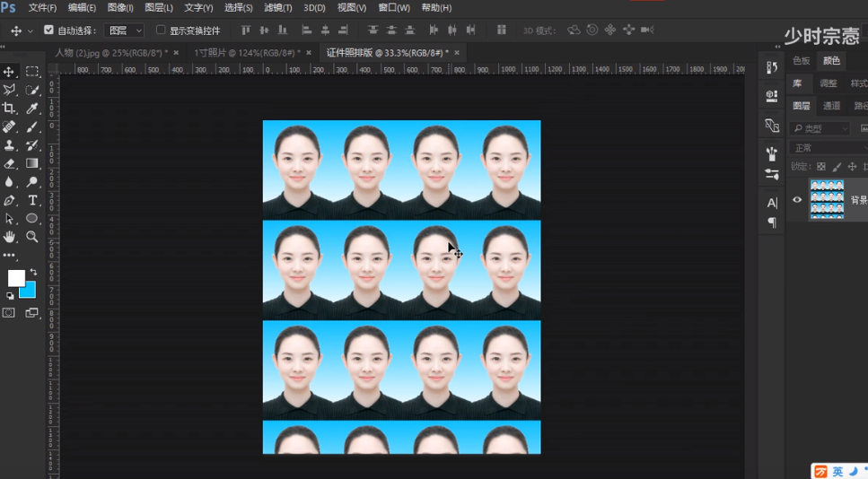Select the Crop tool

(9, 109)
